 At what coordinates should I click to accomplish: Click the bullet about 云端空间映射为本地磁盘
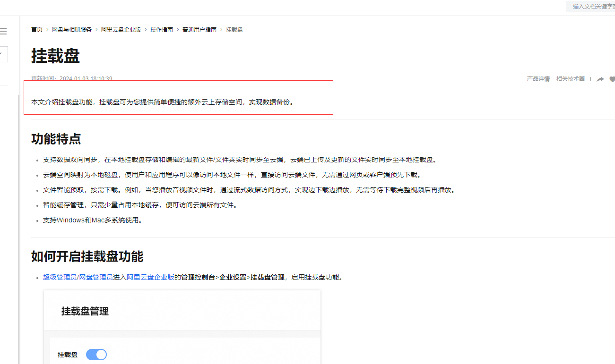232,175
